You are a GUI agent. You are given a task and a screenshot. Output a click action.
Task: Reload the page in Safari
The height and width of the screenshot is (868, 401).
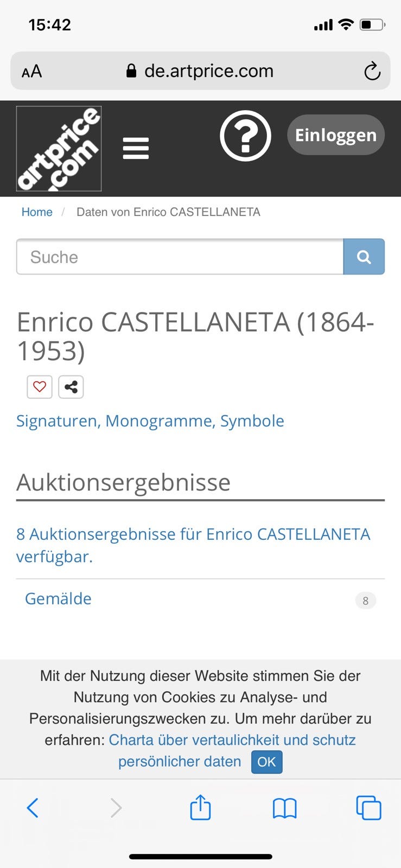(371, 71)
